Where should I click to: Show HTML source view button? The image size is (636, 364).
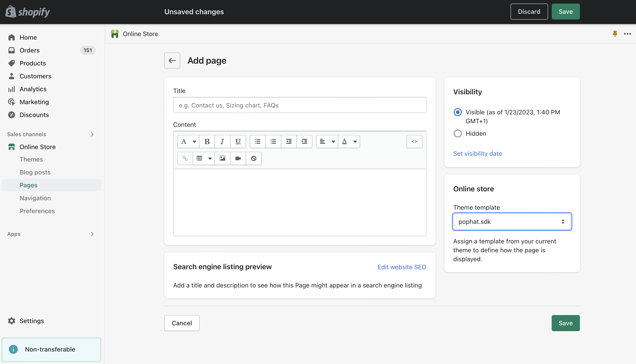point(414,142)
